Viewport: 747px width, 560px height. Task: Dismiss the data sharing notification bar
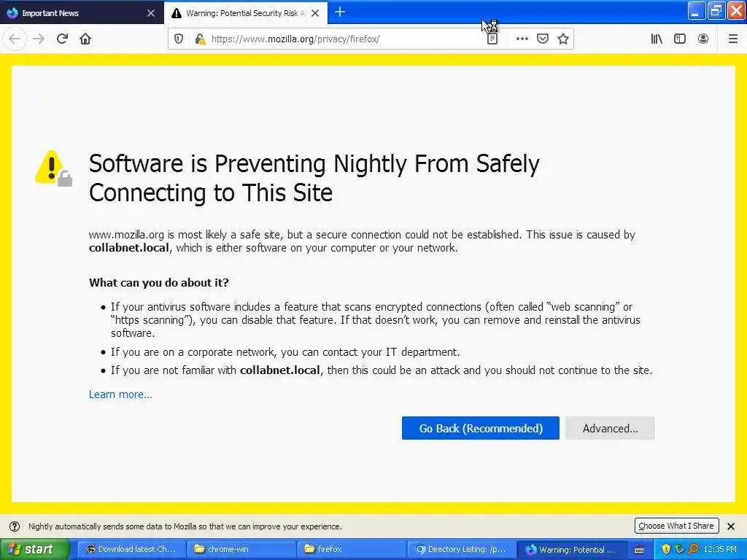click(731, 526)
